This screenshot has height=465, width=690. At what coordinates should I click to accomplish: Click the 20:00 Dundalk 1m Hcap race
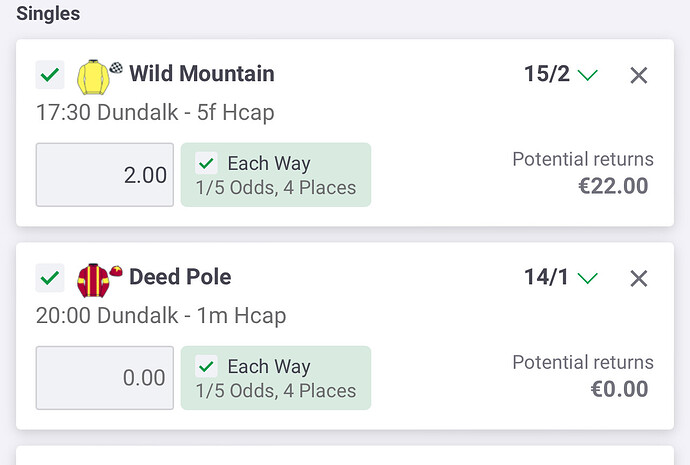coord(160,315)
